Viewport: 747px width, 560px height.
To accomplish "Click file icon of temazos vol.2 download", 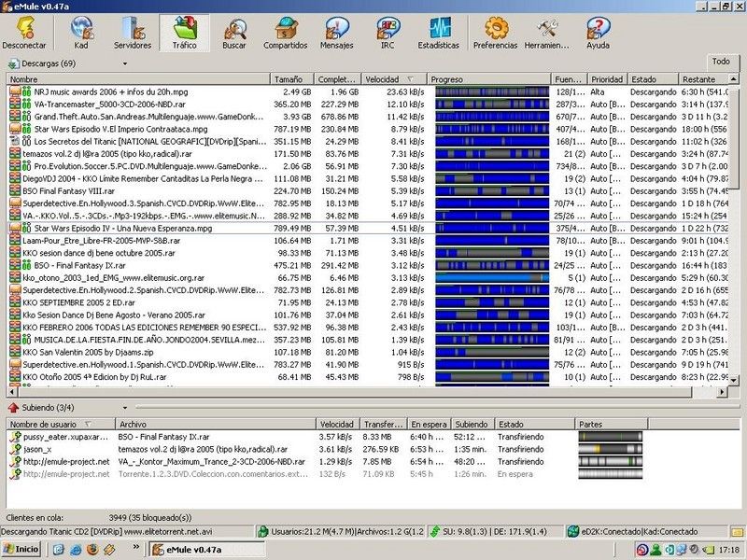I will 15,154.
